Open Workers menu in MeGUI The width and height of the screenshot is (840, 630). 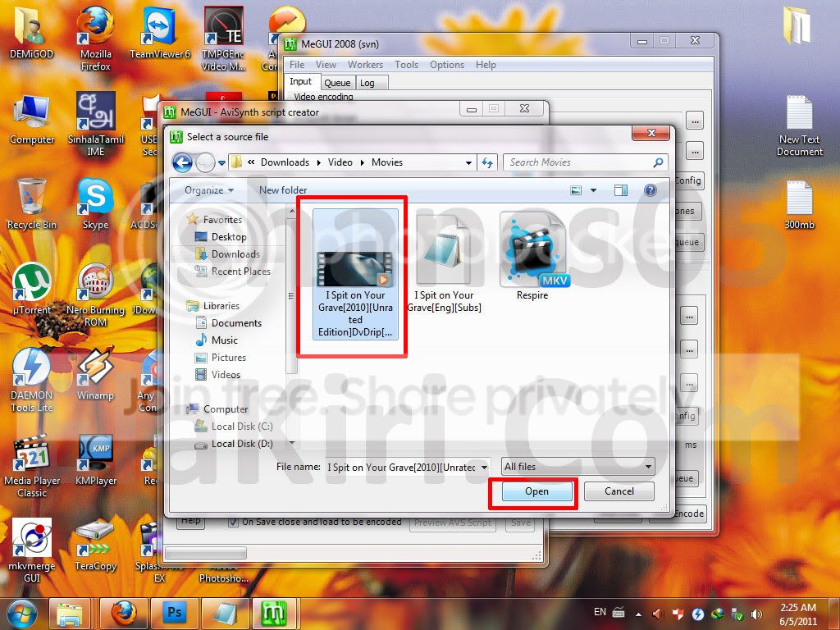pos(365,65)
